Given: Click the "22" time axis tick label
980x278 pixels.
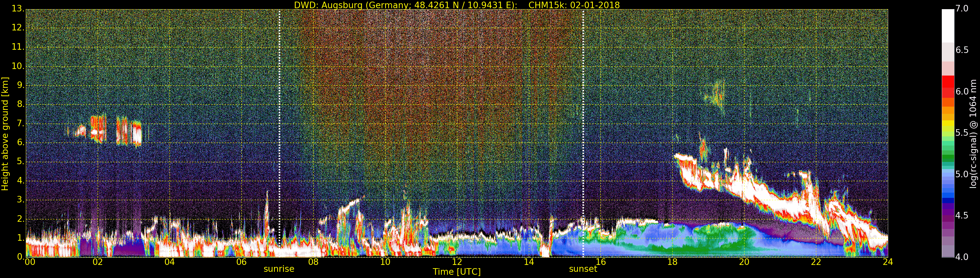Looking at the screenshot, I should [816, 262].
